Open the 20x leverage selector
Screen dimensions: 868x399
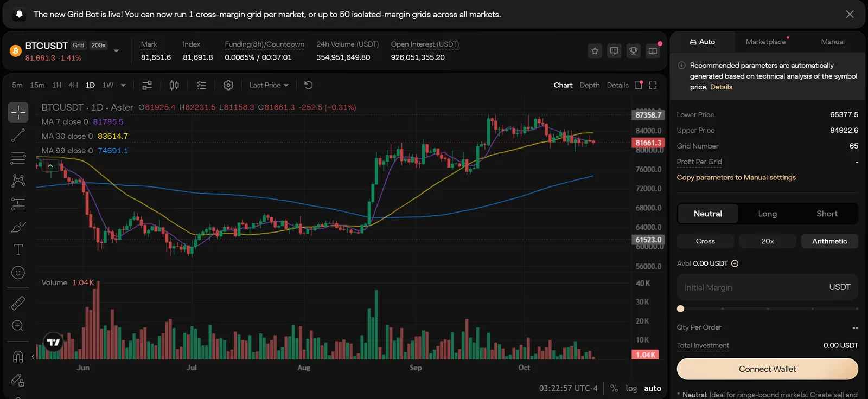[x=768, y=241]
